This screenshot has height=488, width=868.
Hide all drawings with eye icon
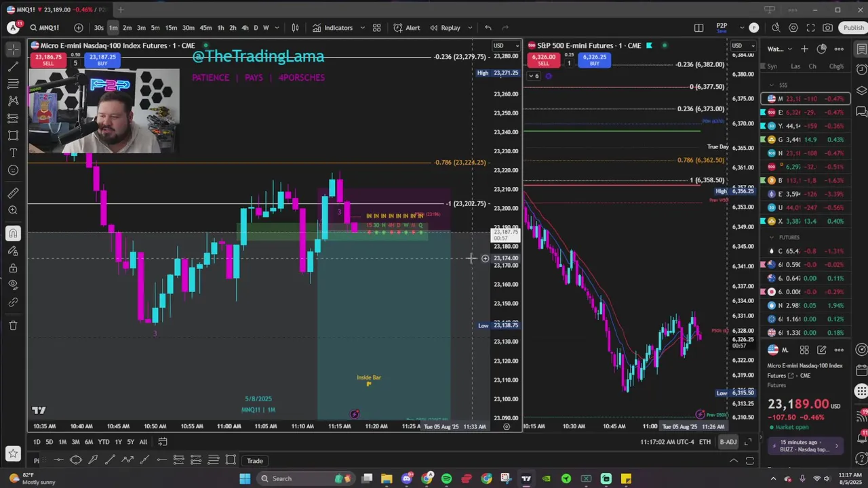click(13, 285)
